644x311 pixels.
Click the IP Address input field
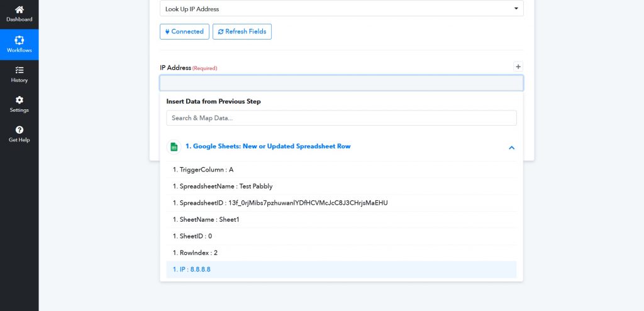coord(341,84)
